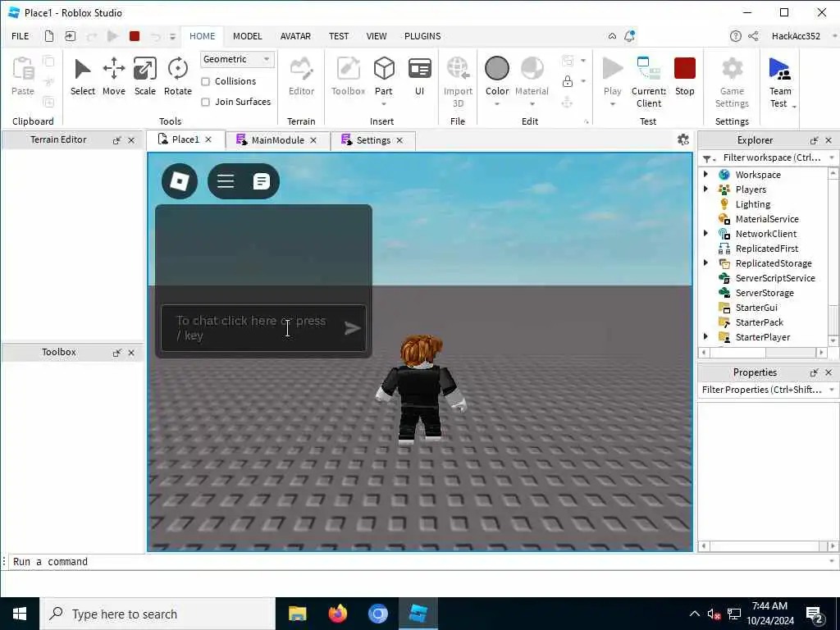Select ServerScriptService in Explorer
The image size is (840, 630).
[775, 278]
